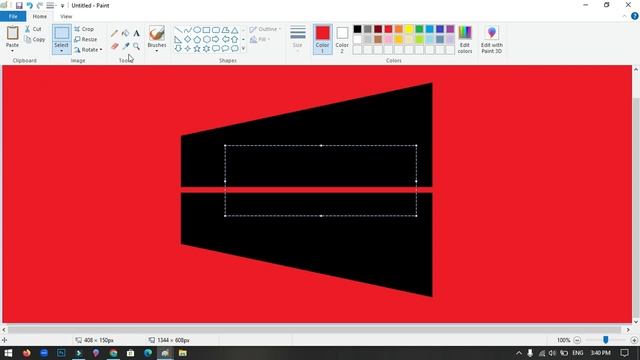Open the shape Outline dropdown

point(265,29)
